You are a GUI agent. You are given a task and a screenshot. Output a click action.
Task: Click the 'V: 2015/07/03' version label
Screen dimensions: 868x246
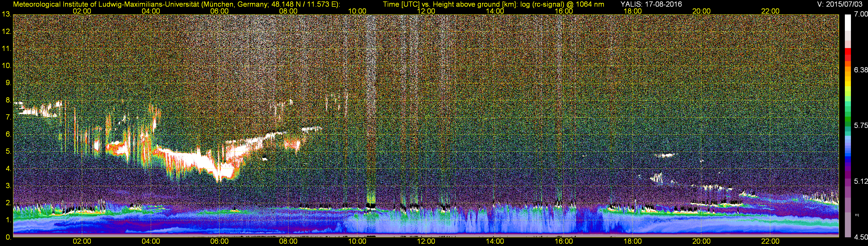839,4
